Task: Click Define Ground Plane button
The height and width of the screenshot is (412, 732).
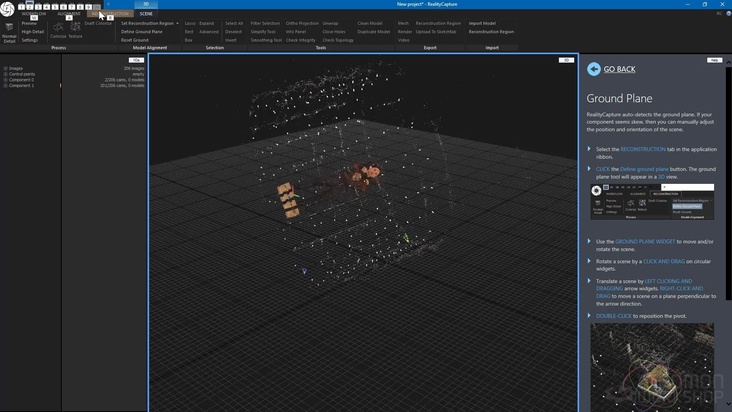Action: point(142,32)
